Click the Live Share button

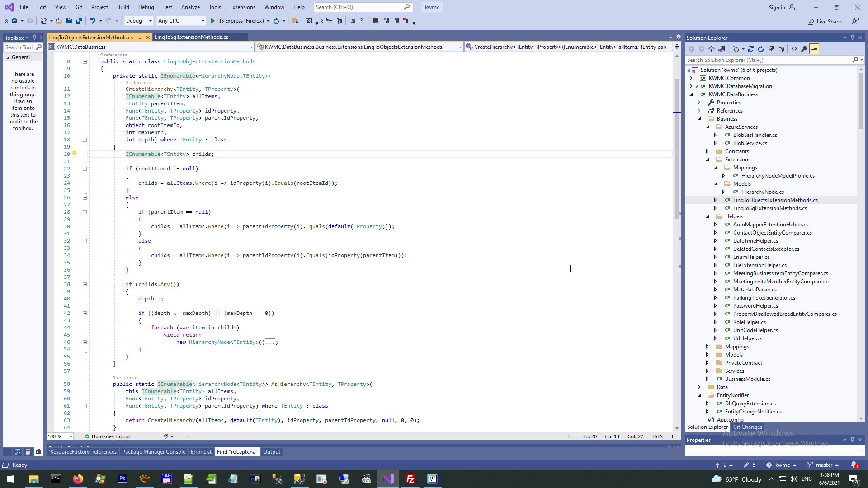coord(824,22)
